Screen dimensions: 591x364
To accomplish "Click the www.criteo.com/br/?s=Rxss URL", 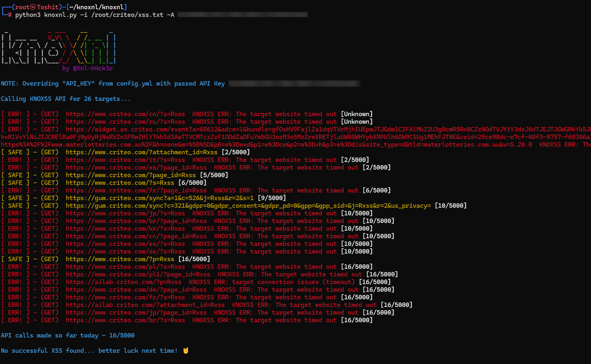I will pyautogui.click(x=126, y=320).
